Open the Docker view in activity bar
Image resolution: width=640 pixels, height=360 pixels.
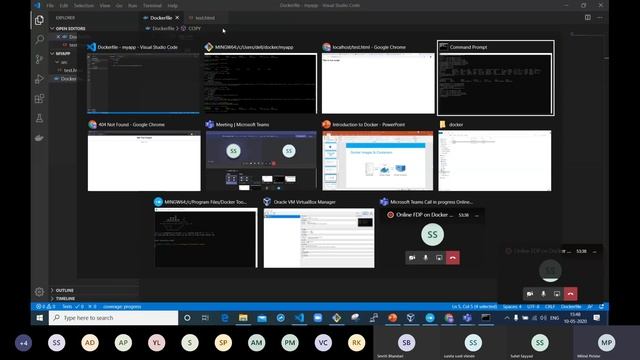39,138
